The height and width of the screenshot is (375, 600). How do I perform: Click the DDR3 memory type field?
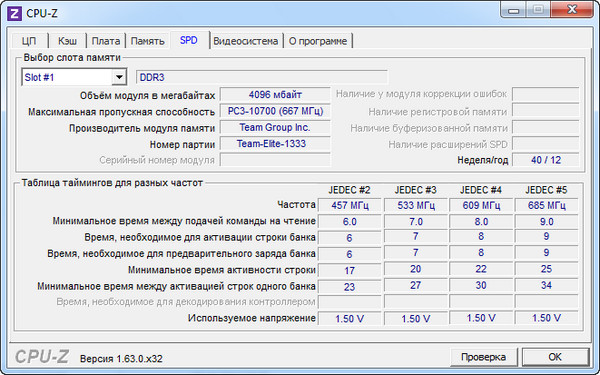coord(262,77)
